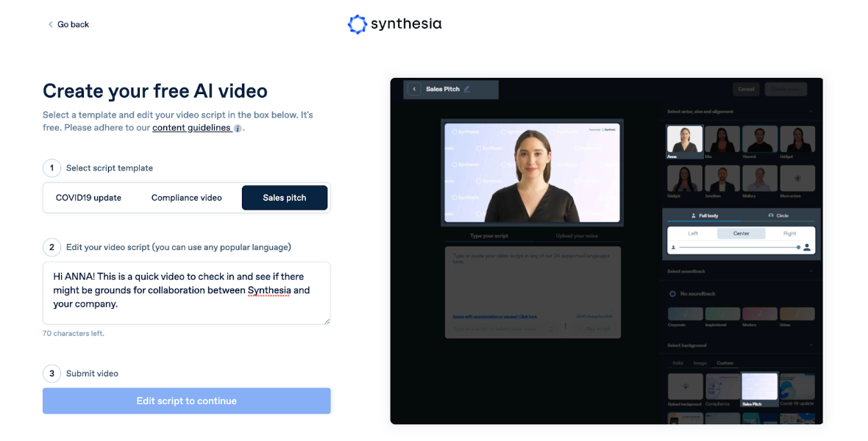
Task: Click the info icon beside content guidelines
Action: [x=238, y=129]
